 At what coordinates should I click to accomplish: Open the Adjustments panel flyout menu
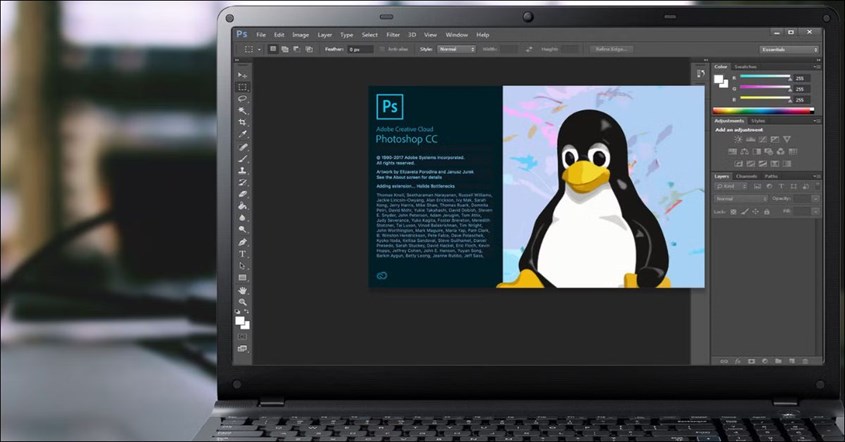pyautogui.click(x=816, y=121)
